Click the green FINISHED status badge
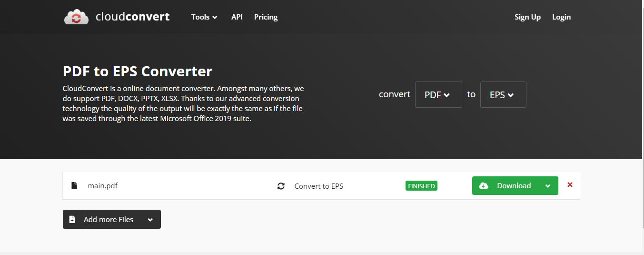The image size is (644, 255). [421, 186]
